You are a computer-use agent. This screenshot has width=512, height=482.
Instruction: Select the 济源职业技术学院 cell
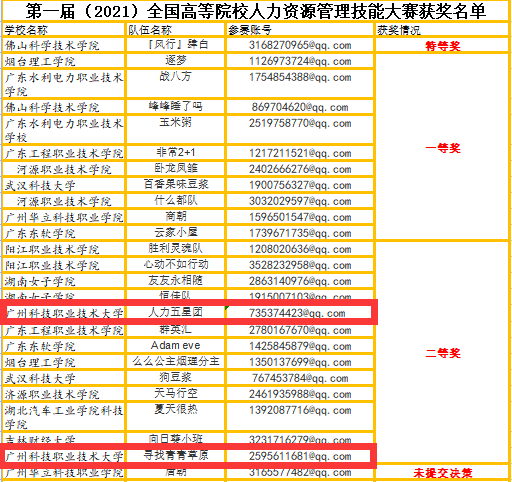63,394
